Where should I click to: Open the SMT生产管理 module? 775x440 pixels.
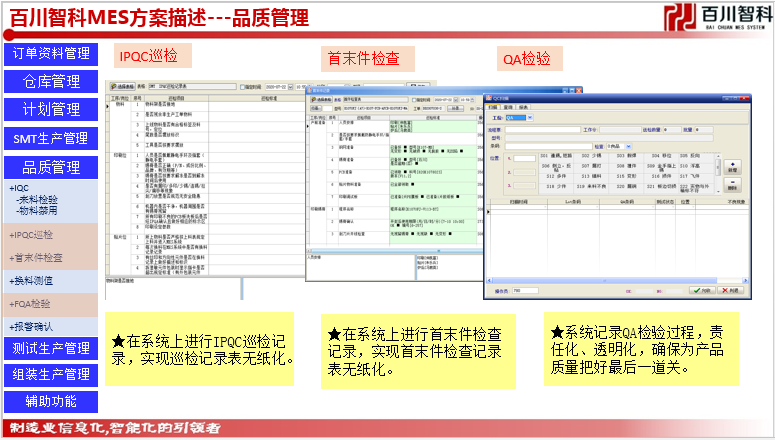click(51, 138)
